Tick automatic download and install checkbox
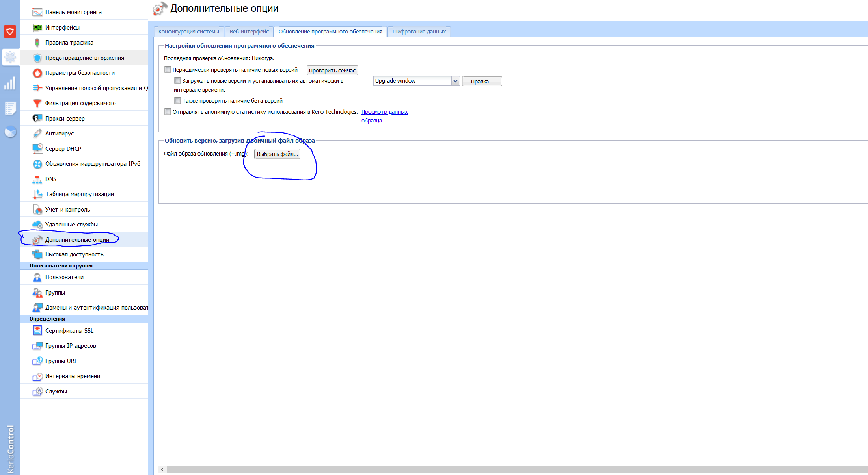The image size is (868, 475). [178, 81]
